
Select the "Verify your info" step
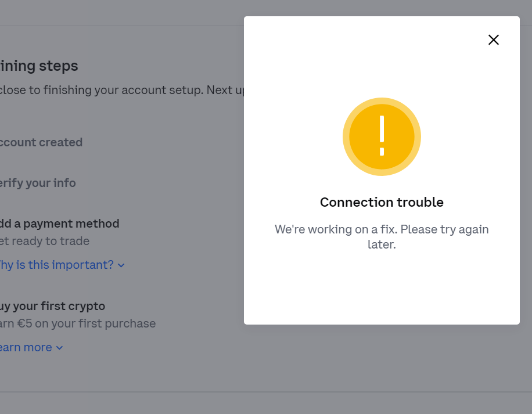point(38,183)
